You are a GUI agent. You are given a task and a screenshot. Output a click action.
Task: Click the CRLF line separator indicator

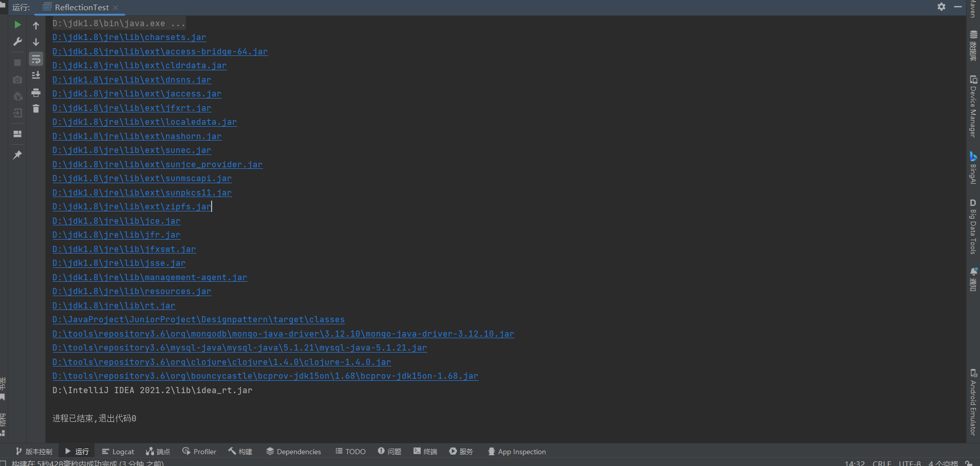coord(882,463)
